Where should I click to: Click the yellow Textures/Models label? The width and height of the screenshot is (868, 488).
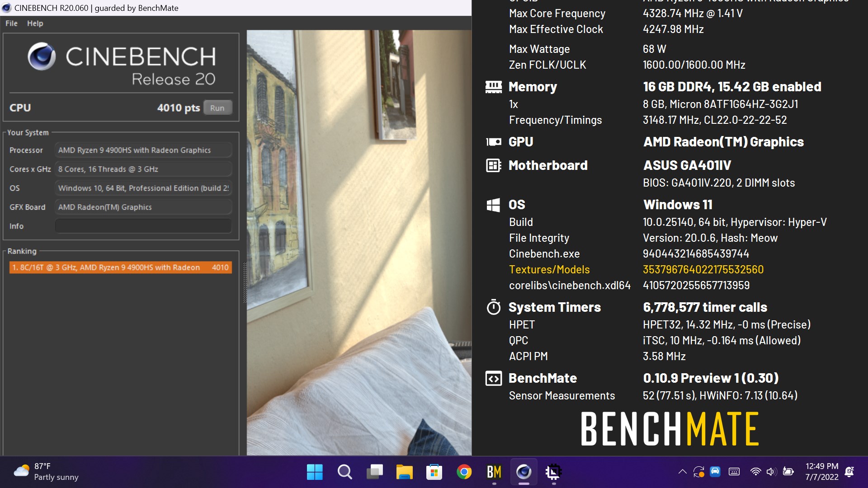pyautogui.click(x=549, y=270)
